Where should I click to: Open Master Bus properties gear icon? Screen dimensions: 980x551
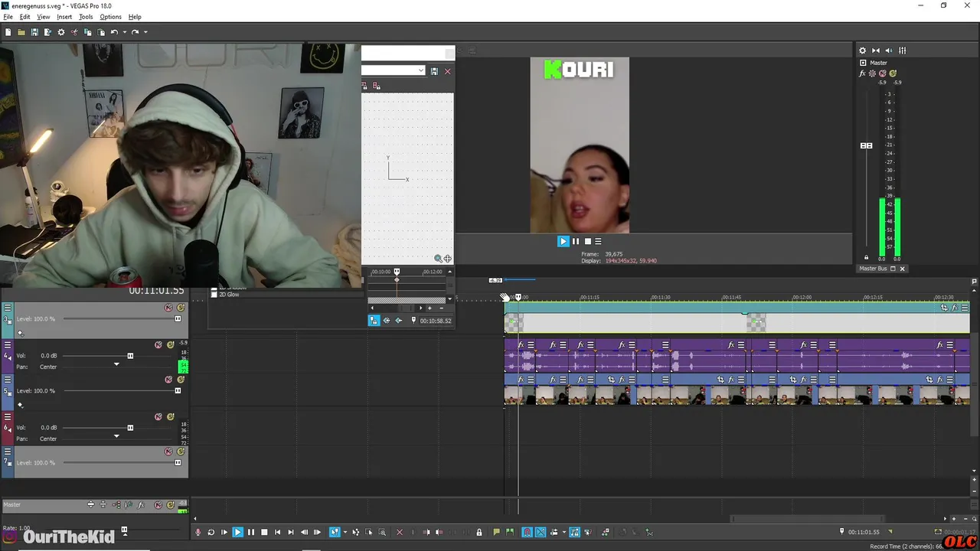click(862, 51)
